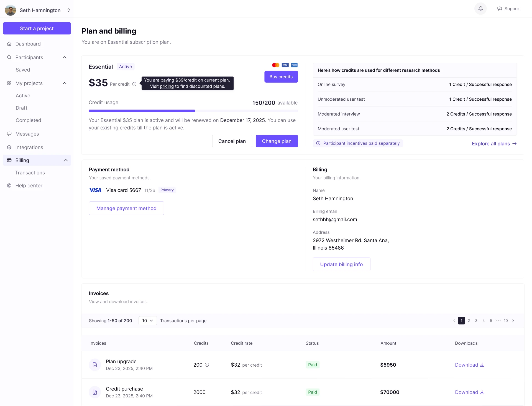This screenshot has width=532, height=406.
Task: Click Manage payment method
Action: coord(126,208)
